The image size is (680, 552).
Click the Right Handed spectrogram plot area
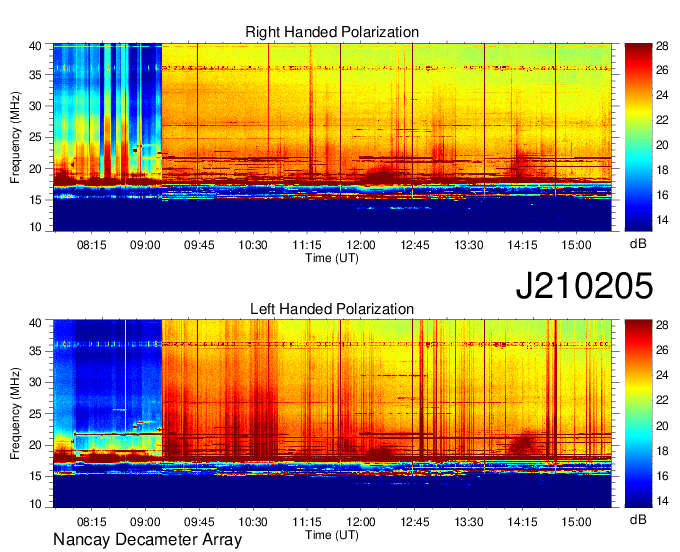click(x=332, y=137)
